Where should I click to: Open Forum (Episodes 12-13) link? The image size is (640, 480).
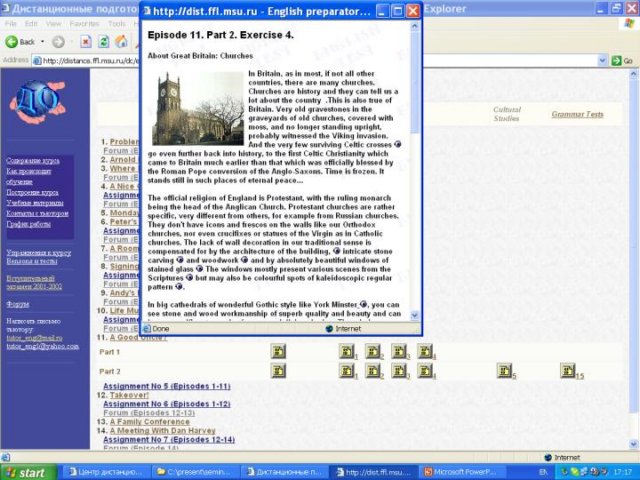tap(149, 413)
